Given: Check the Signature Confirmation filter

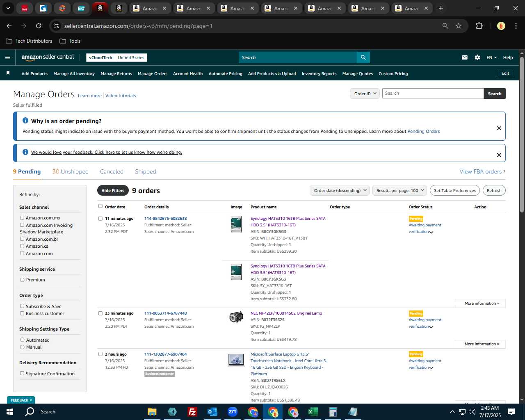Looking at the screenshot, I should pos(22,373).
